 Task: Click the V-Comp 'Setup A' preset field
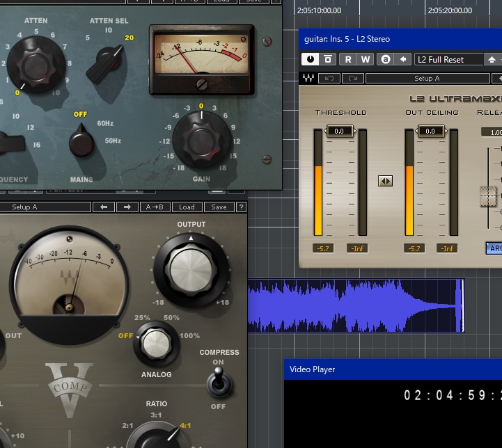[x=45, y=207]
